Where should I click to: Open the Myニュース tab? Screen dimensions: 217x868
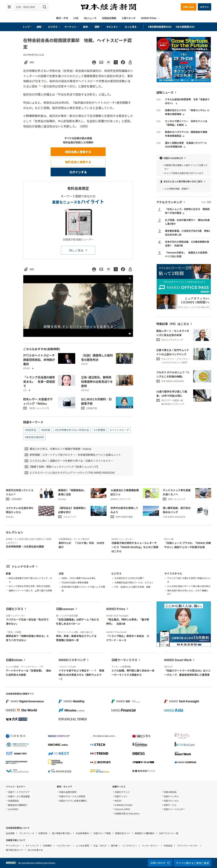coord(90,18)
